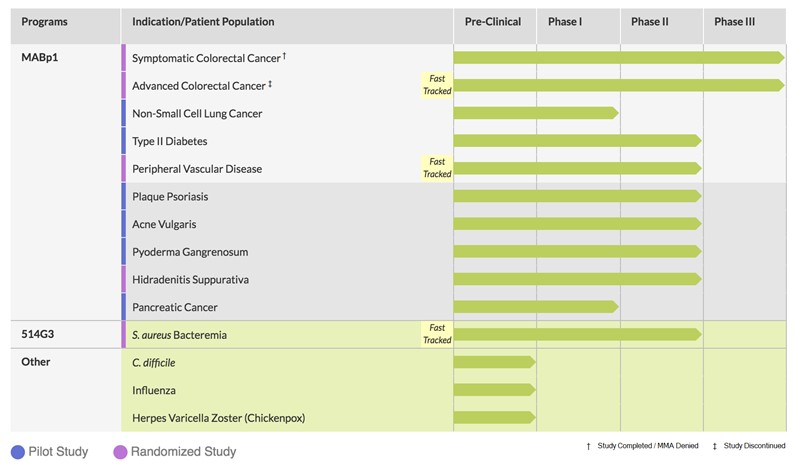The image size is (802, 475).
Task: Click Fast Tracked badge for Advanced Colorectal Cancer
Action: tap(437, 85)
